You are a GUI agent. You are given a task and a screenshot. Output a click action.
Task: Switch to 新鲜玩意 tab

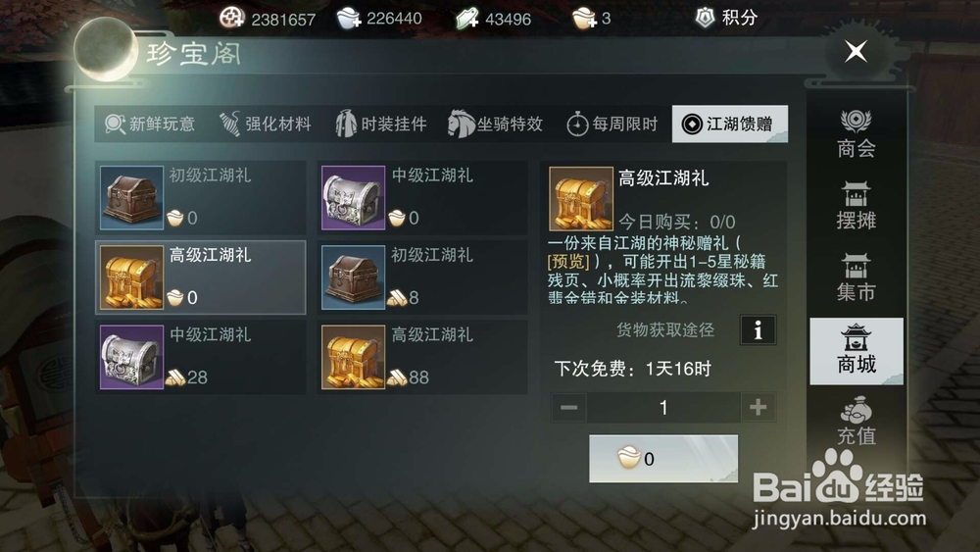point(150,124)
